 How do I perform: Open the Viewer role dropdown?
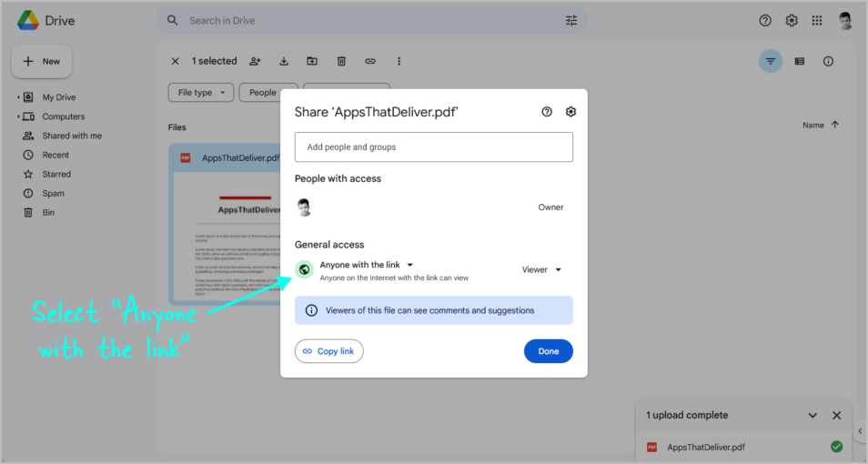click(x=541, y=269)
